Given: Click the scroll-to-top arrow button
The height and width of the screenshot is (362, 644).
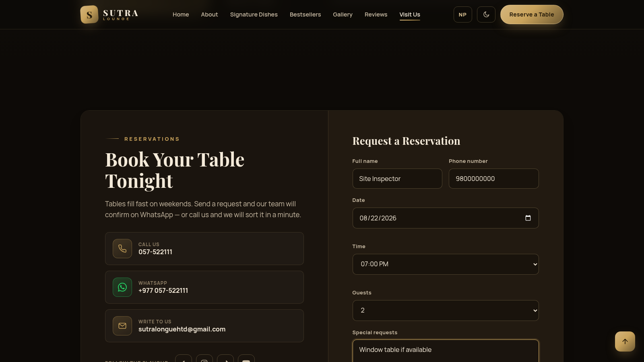Looking at the screenshot, I should pos(625,341).
